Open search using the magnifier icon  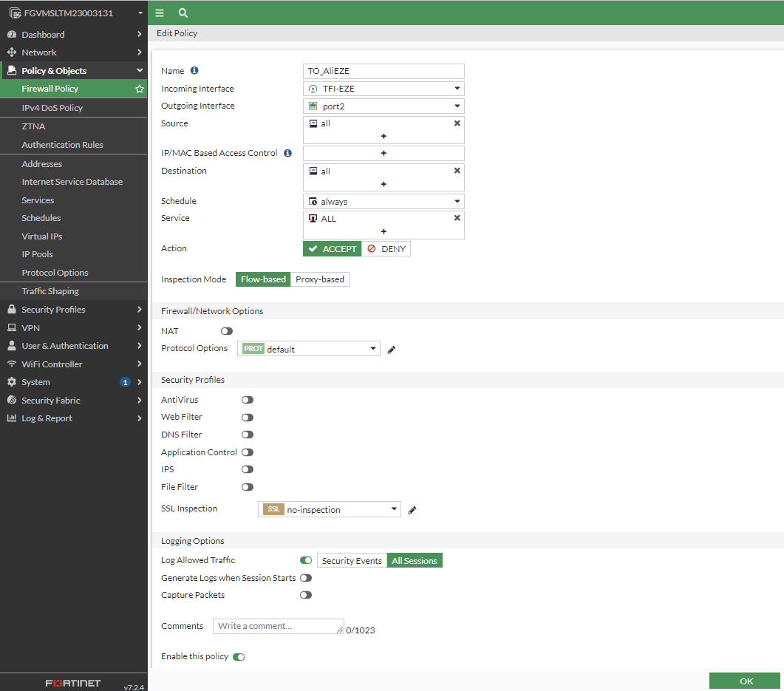183,13
